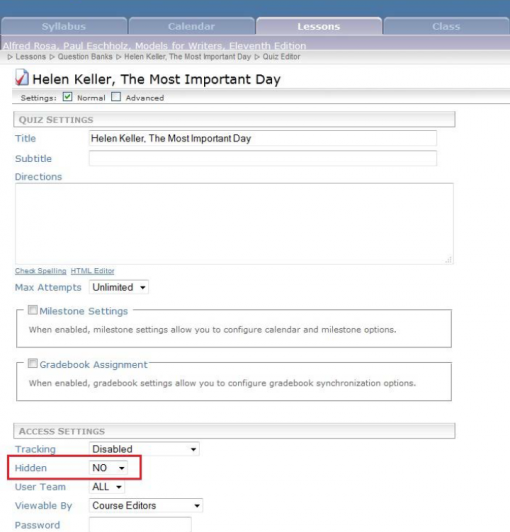
Task: Go to the Class tab
Action: (x=446, y=26)
